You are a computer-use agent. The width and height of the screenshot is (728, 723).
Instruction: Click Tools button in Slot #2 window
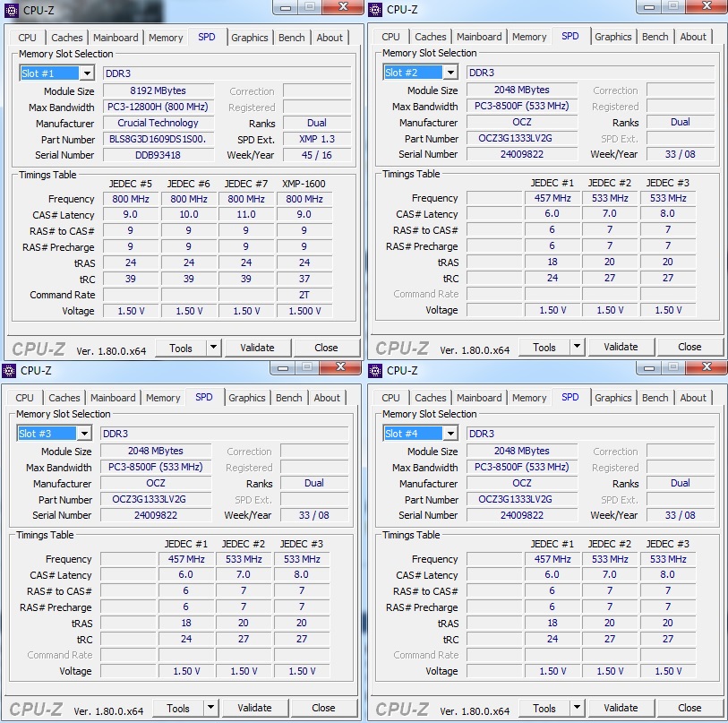tap(544, 347)
